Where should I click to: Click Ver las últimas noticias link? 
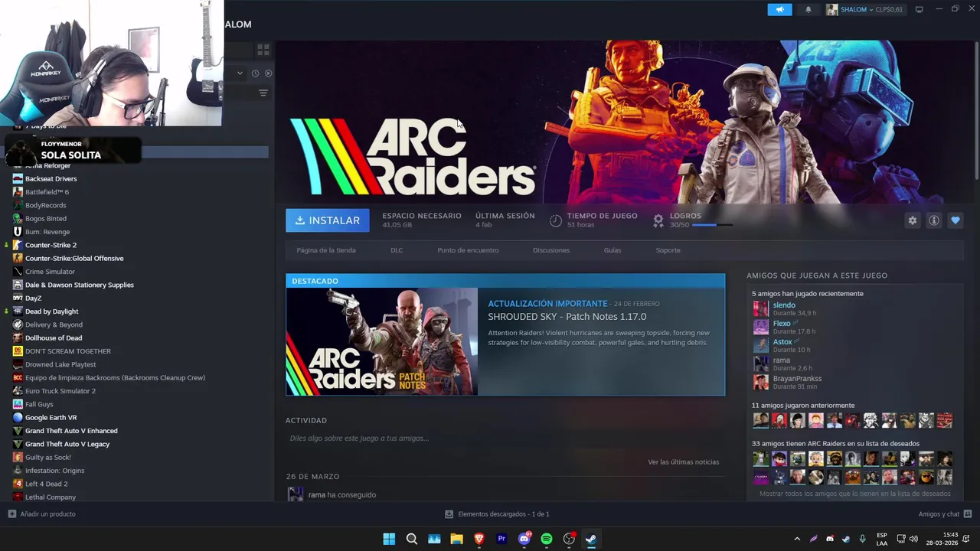[684, 462]
